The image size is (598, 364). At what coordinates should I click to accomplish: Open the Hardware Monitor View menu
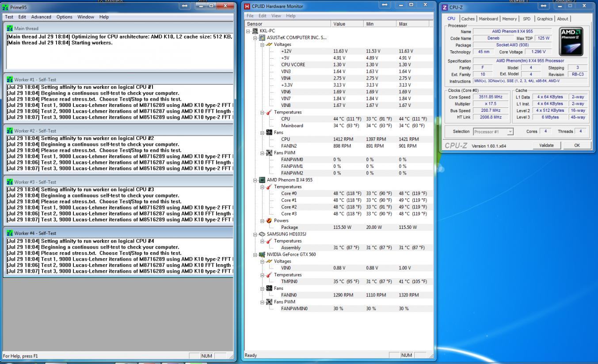[x=276, y=16]
